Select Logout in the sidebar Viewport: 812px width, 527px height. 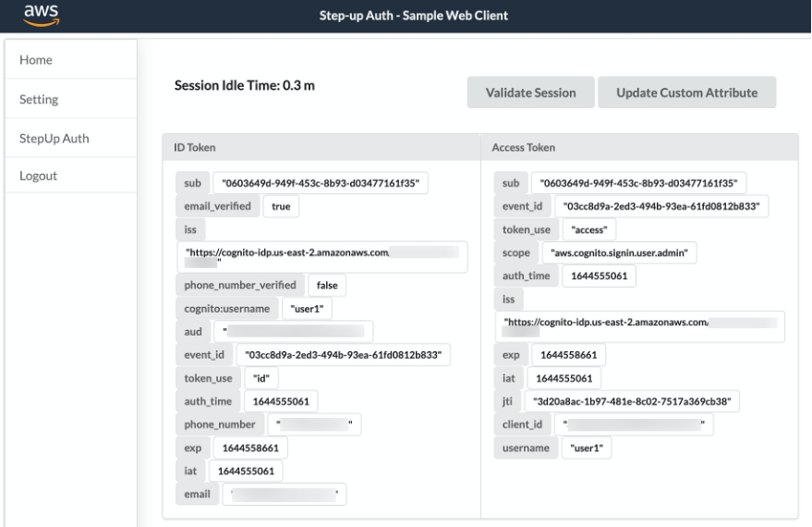71,176
